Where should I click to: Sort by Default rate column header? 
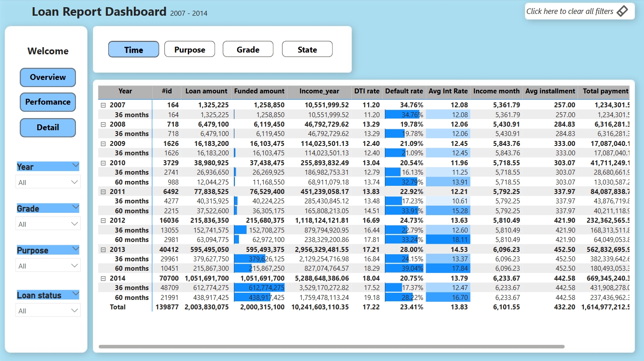pyautogui.click(x=404, y=91)
